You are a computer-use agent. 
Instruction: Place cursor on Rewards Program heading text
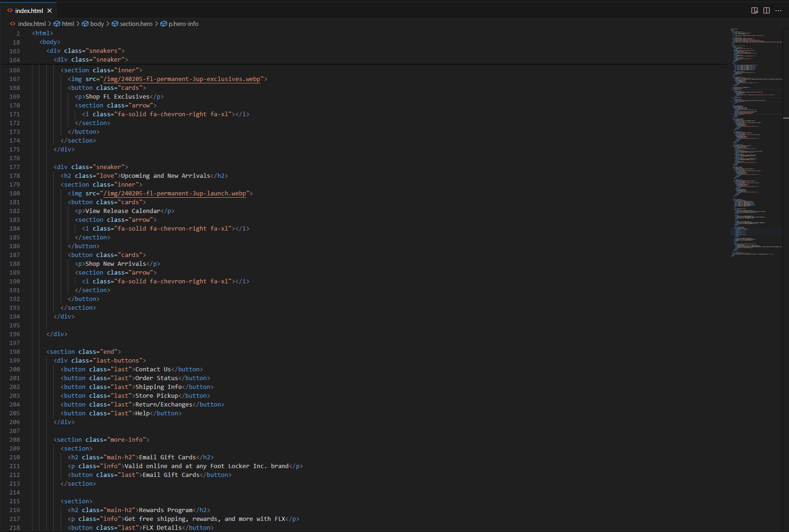pos(165,510)
